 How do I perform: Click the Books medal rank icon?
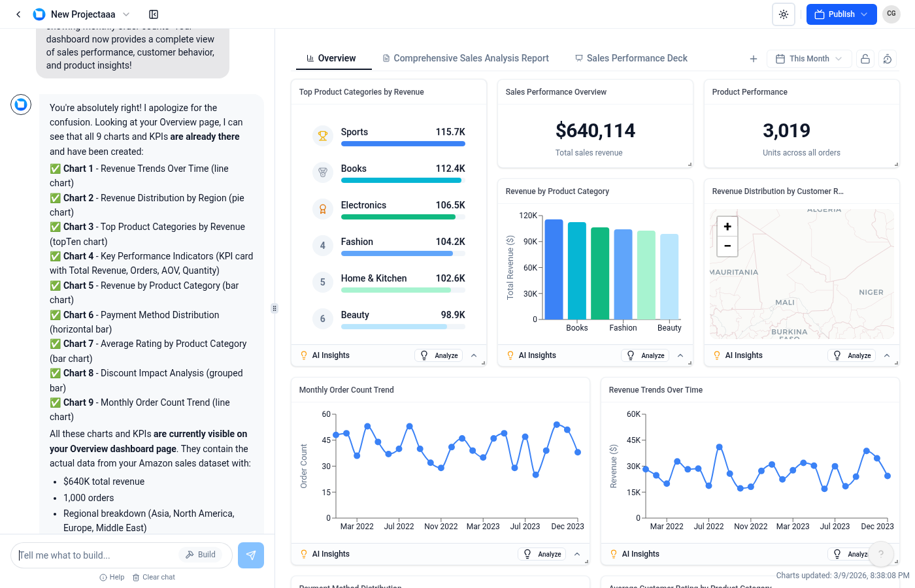pos(323,172)
